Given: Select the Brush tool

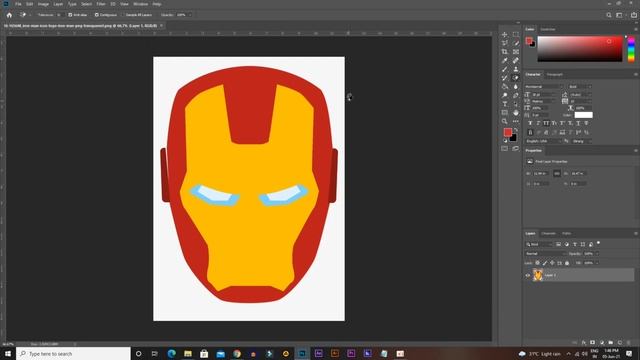Looking at the screenshot, I should coord(504,69).
